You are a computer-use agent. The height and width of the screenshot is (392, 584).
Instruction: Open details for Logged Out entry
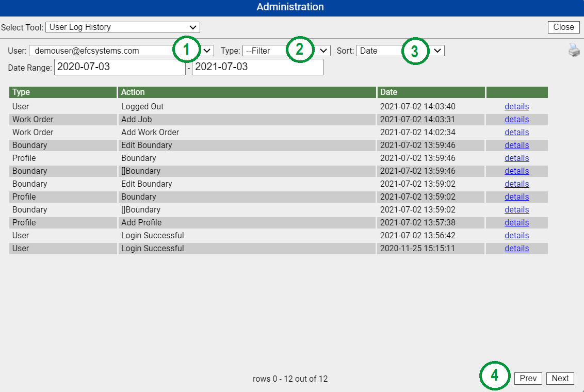516,106
